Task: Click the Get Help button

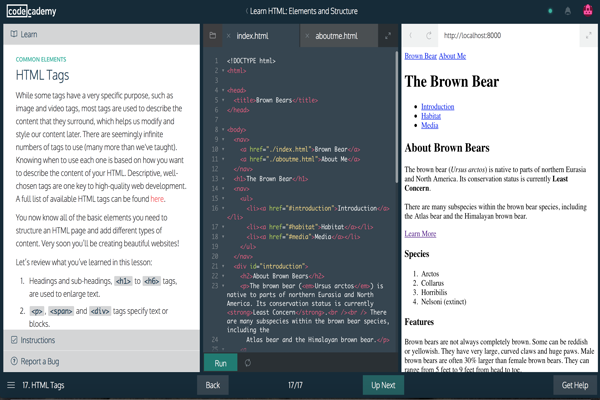Action: pos(575,385)
